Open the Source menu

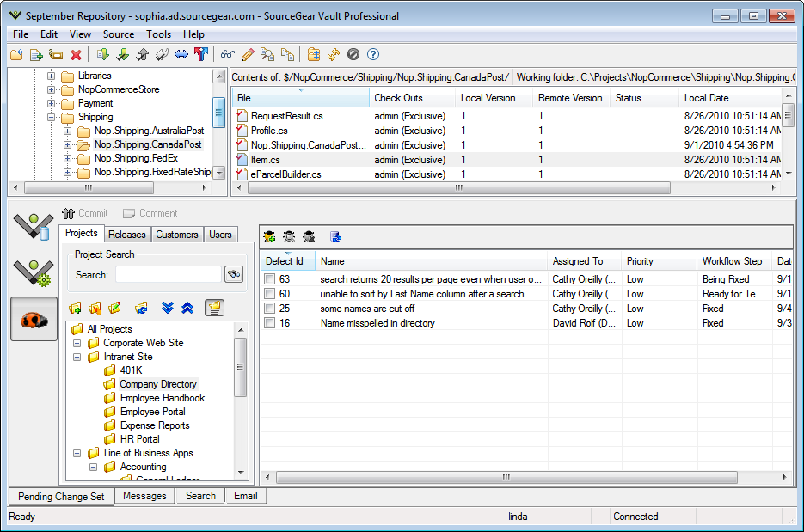click(118, 34)
